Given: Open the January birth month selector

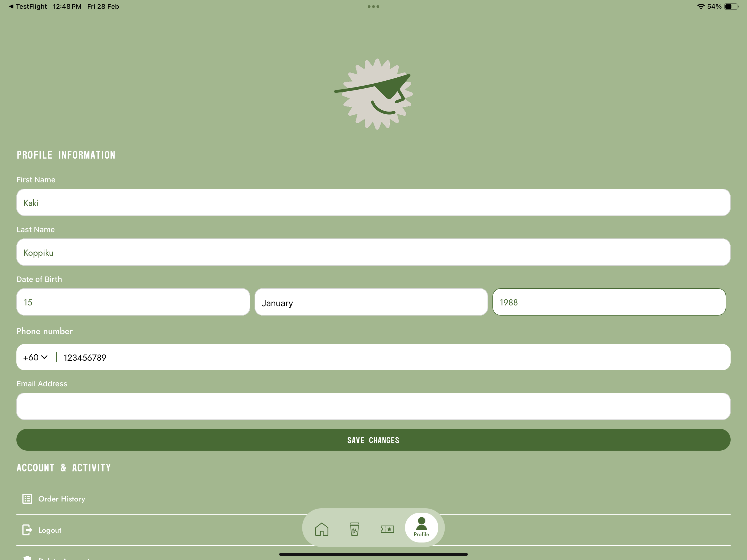Looking at the screenshot, I should [x=371, y=302].
